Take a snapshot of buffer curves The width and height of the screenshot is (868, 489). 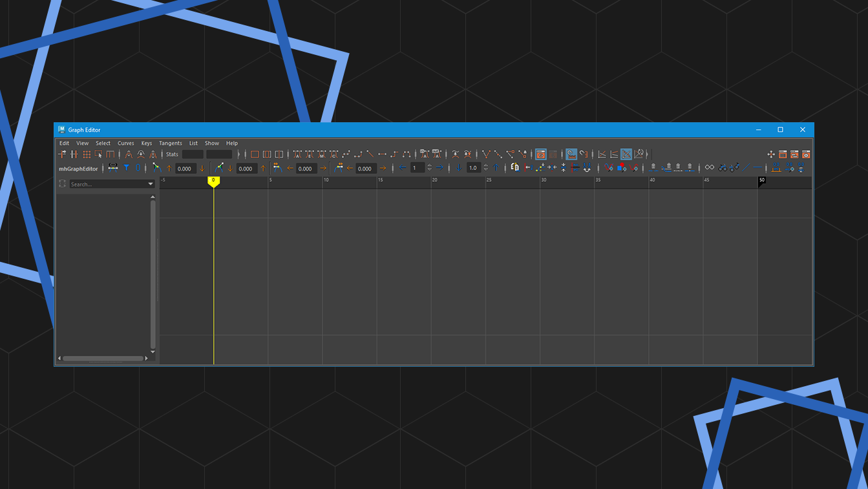[x=540, y=154]
